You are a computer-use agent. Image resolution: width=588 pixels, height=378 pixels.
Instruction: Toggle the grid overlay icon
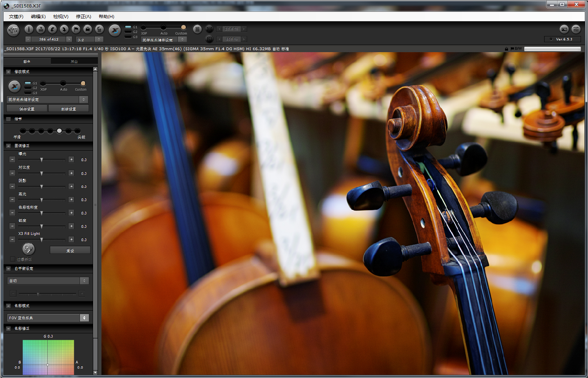(x=197, y=29)
